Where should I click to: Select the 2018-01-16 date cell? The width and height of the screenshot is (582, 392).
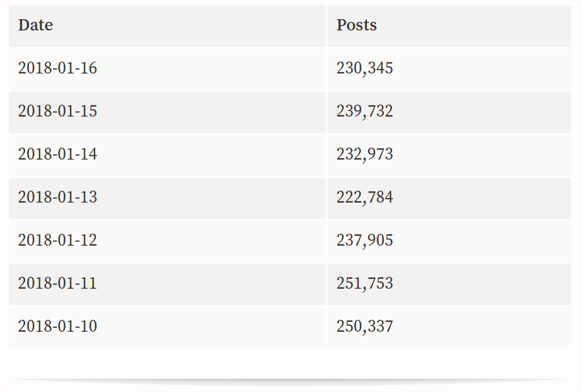click(x=168, y=69)
